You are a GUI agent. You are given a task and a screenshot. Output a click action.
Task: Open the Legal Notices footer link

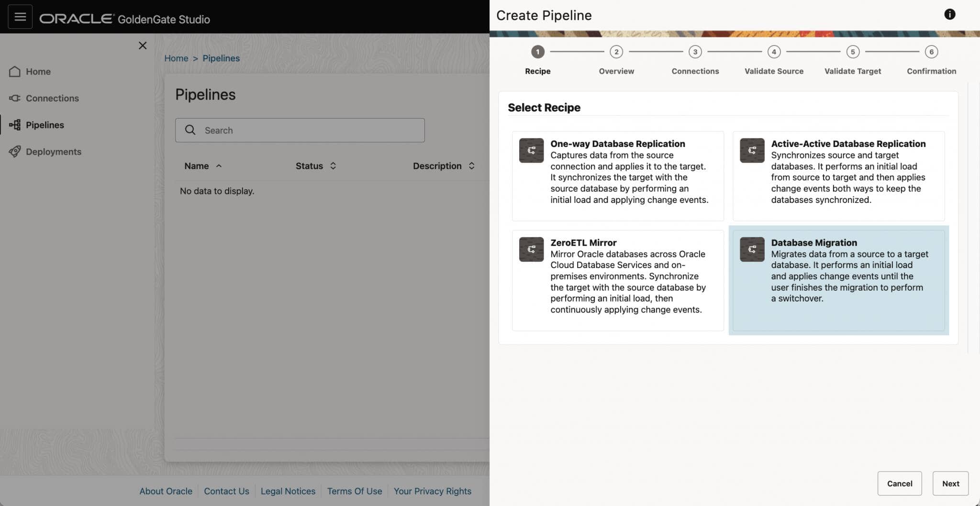tap(288, 491)
